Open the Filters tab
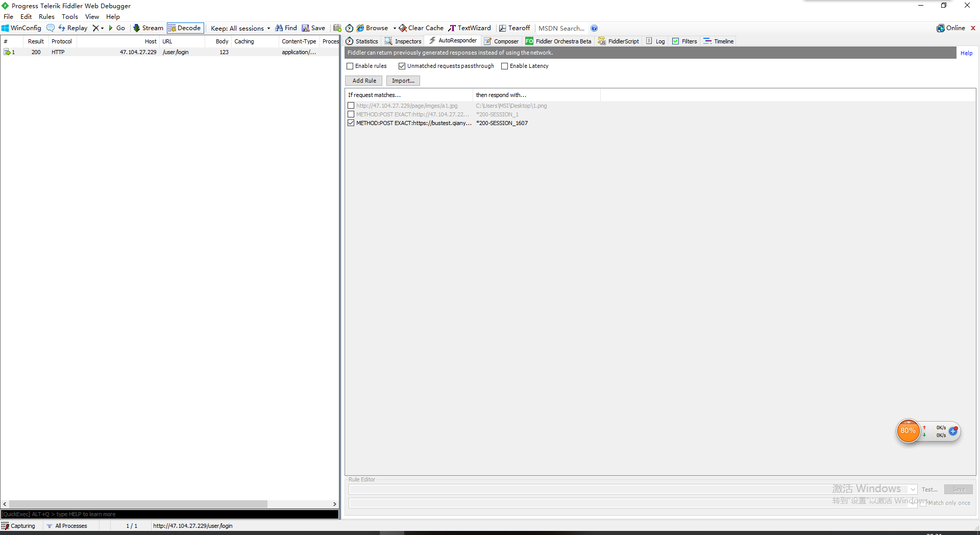Viewport: 980px width, 535px height. tap(684, 41)
